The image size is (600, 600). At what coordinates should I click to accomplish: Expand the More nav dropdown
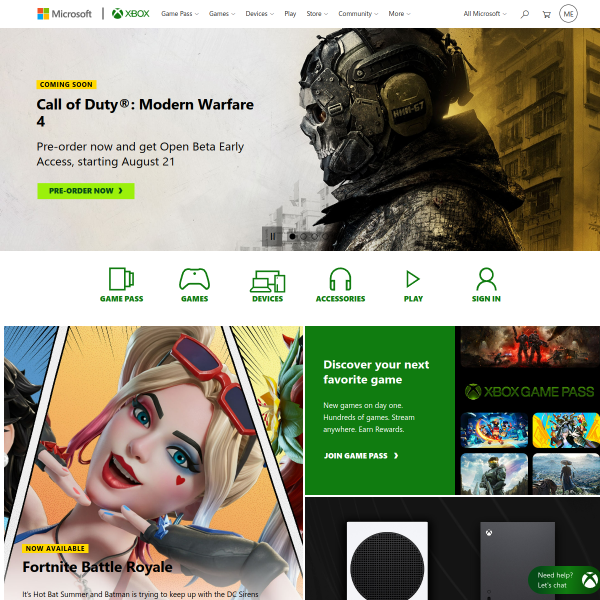pyautogui.click(x=399, y=14)
